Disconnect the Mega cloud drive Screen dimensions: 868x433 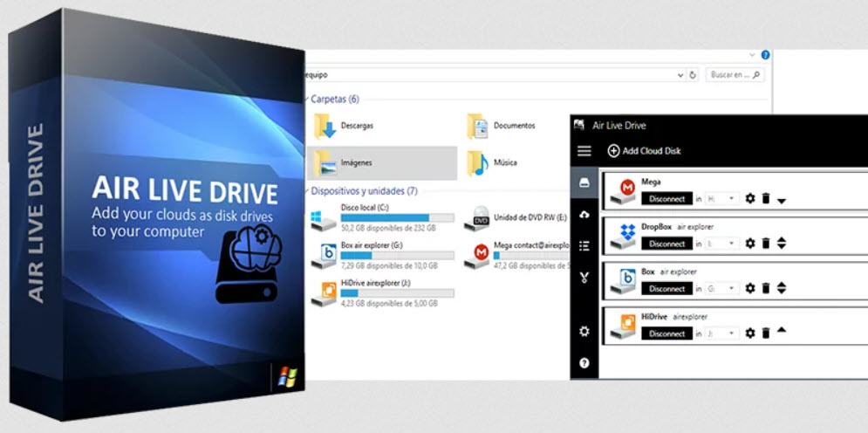(x=667, y=198)
